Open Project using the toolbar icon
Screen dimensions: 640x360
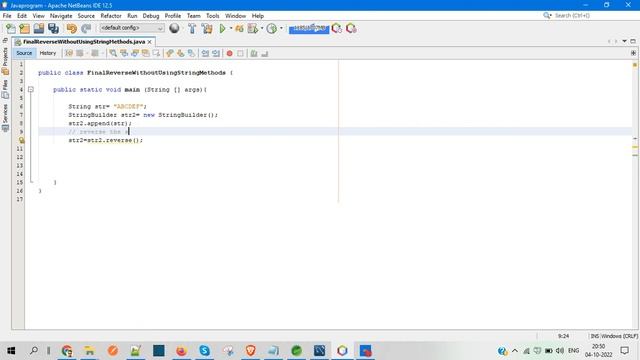click(x=39, y=28)
